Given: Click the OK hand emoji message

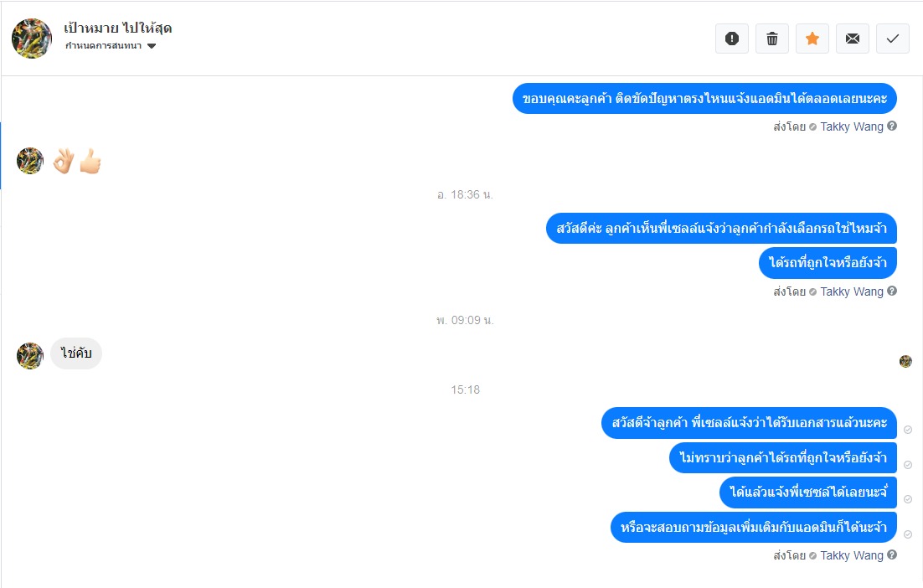Looking at the screenshot, I should (x=64, y=161).
